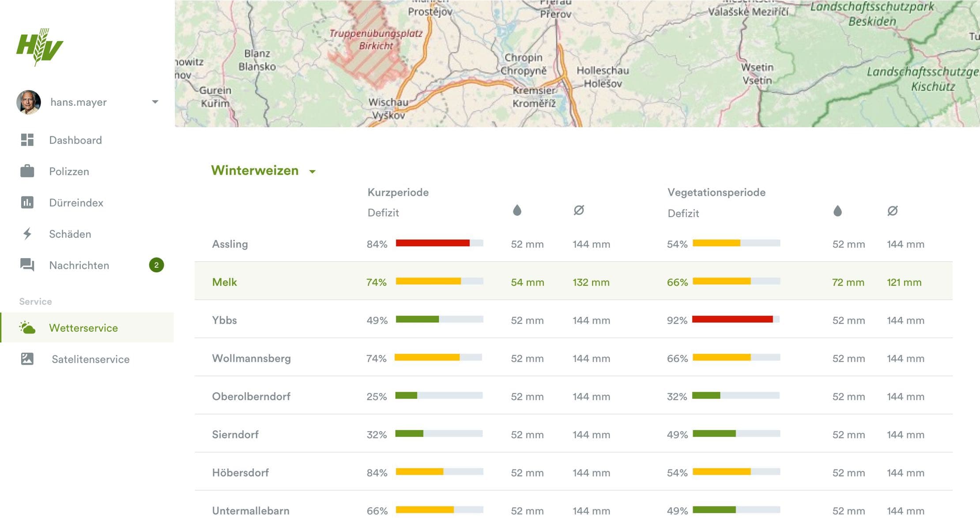Click hans.mayer profile avatar photo
This screenshot has height=518, width=980.
(x=29, y=102)
